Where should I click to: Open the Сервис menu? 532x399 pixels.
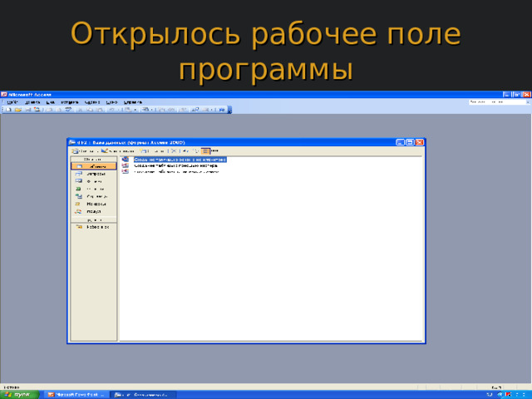click(92, 102)
